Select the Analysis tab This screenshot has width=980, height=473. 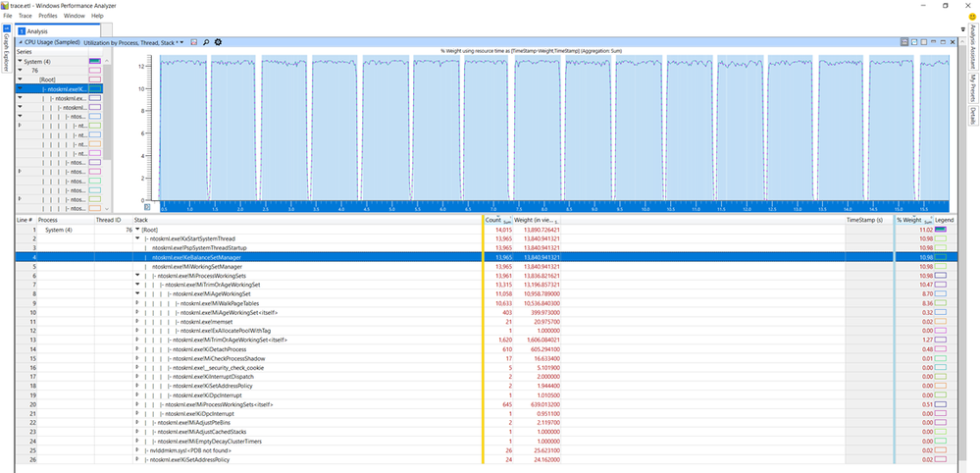pyautogui.click(x=57, y=30)
